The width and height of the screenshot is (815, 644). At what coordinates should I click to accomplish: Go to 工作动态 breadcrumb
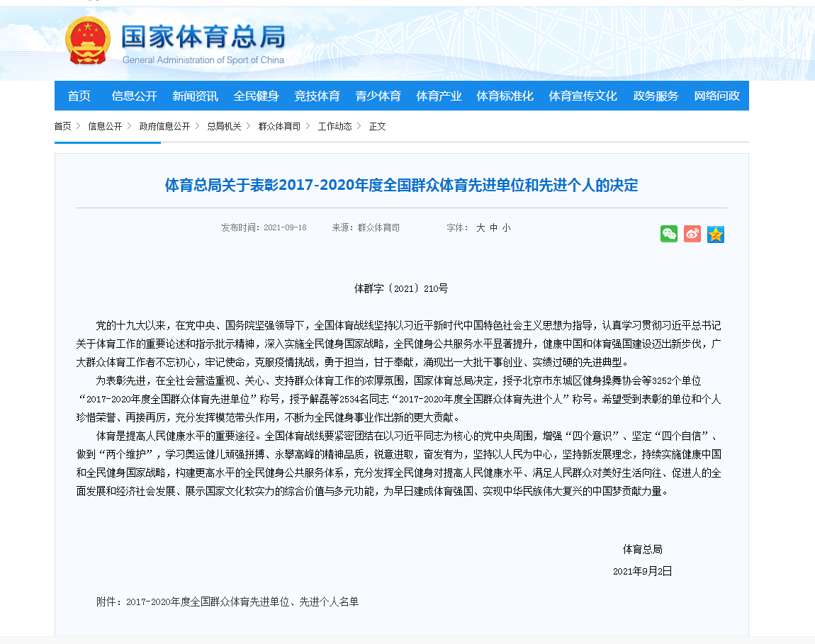(335, 126)
